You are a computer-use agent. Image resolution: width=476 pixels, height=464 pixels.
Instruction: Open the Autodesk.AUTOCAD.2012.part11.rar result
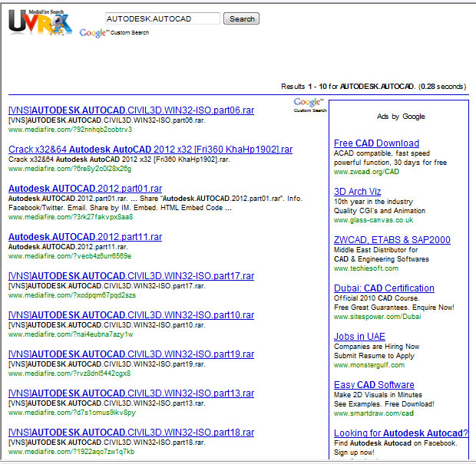point(85,236)
